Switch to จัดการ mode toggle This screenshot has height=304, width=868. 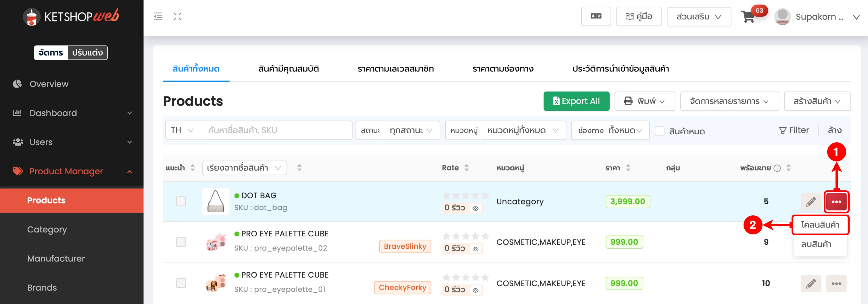point(51,53)
